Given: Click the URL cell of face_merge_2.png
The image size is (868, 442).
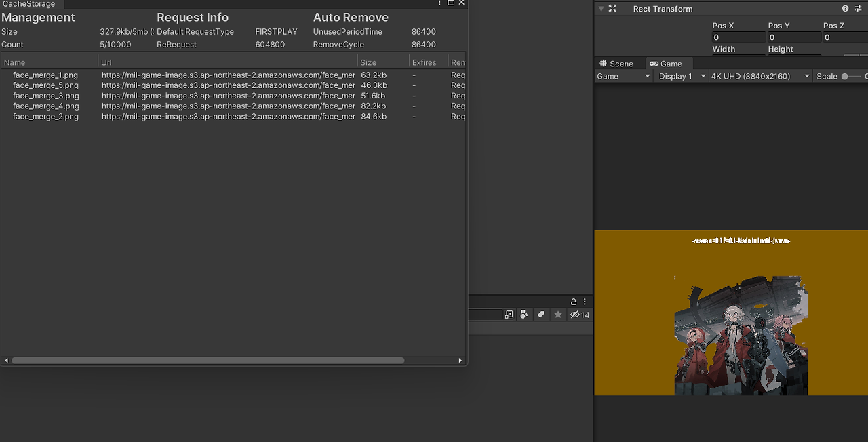Looking at the screenshot, I should 228,117.
